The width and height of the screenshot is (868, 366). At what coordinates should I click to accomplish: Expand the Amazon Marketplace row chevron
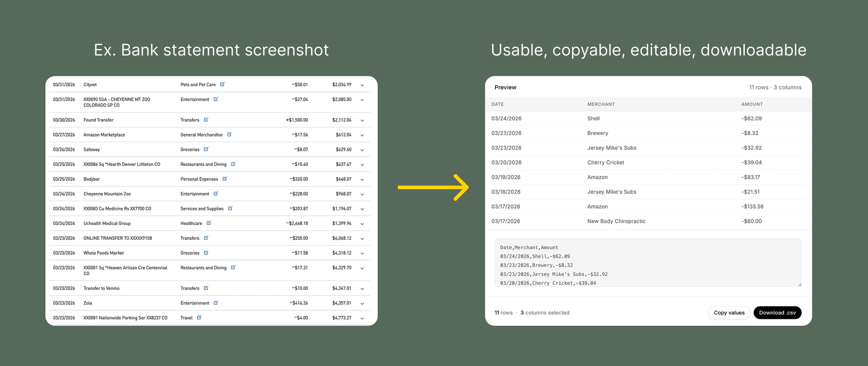tap(362, 135)
